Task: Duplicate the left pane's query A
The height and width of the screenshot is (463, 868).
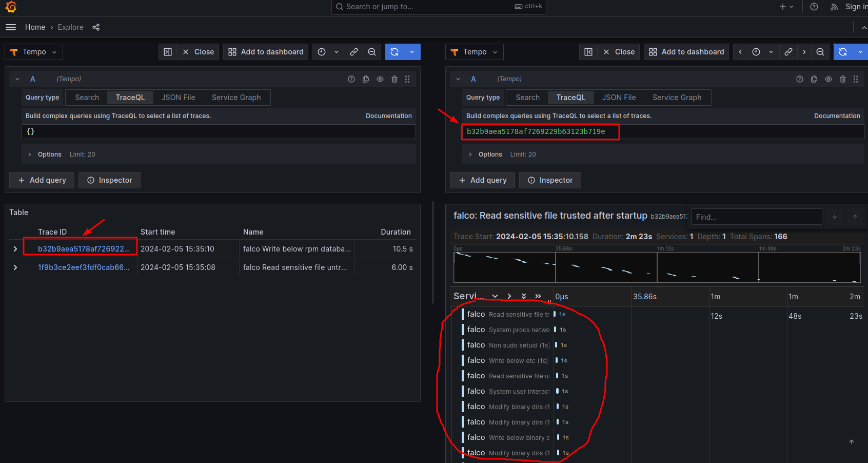Action: (x=366, y=79)
